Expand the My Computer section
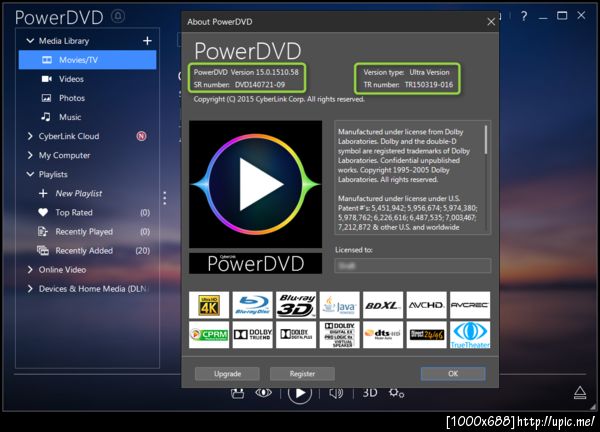 click(x=30, y=155)
